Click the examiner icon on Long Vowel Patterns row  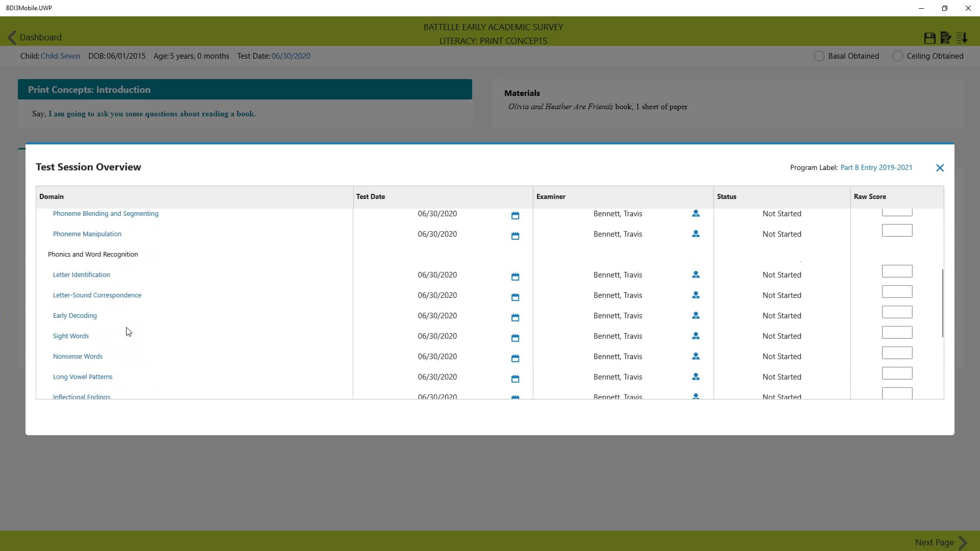(x=696, y=377)
